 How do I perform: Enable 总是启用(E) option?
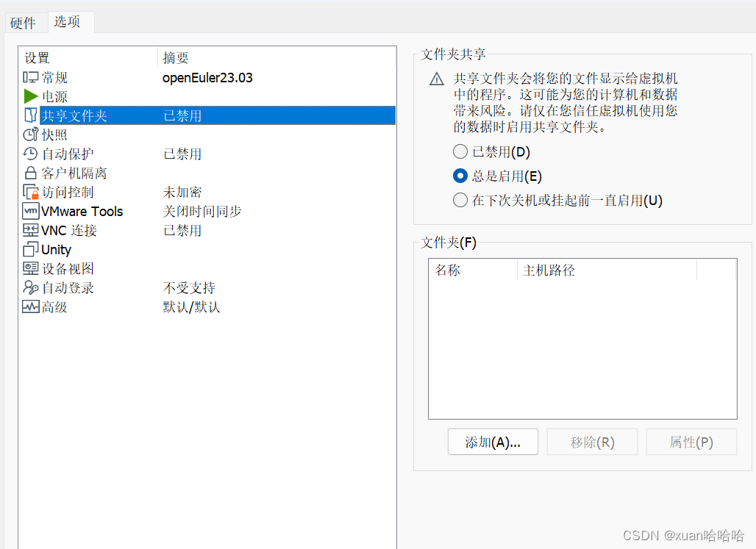[460, 176]
